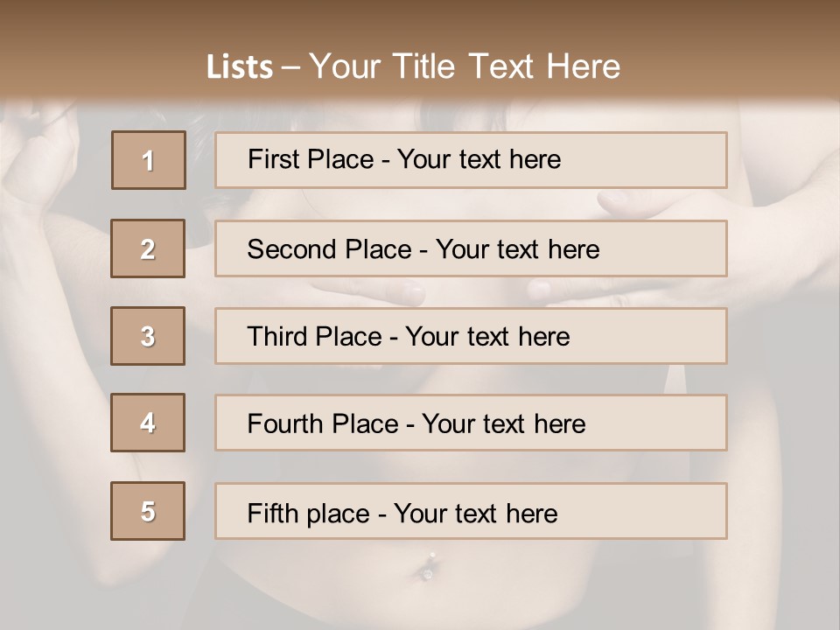The width and height of the screenshot is (840, 630).
Task: Click the bold word Lists in title
Action: click(x=240, y=67)
